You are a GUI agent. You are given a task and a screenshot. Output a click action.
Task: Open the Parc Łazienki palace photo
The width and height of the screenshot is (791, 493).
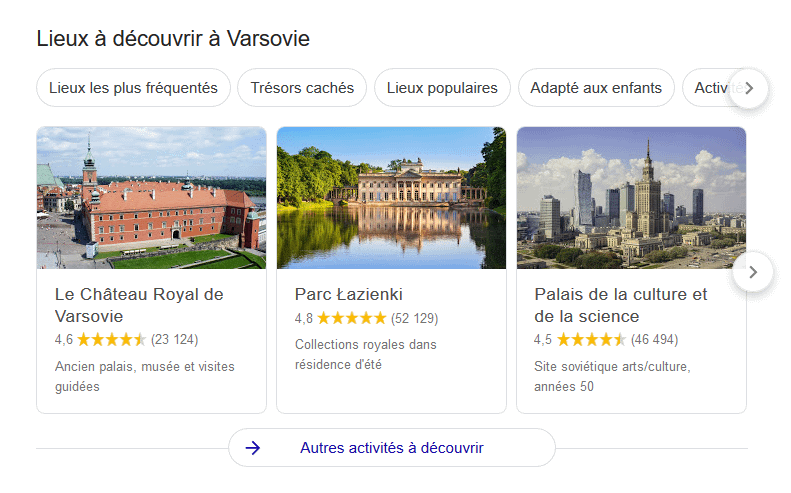click(391, 198)
